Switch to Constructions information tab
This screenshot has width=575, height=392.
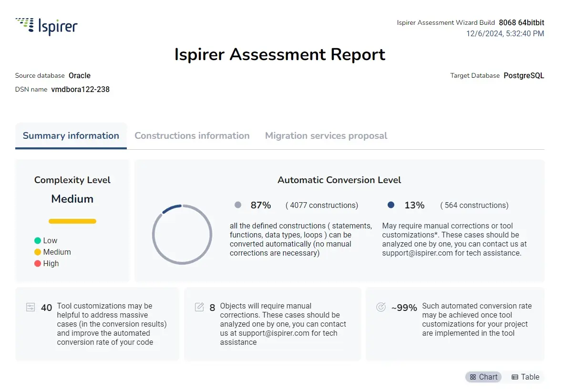[x=192, y=136]
